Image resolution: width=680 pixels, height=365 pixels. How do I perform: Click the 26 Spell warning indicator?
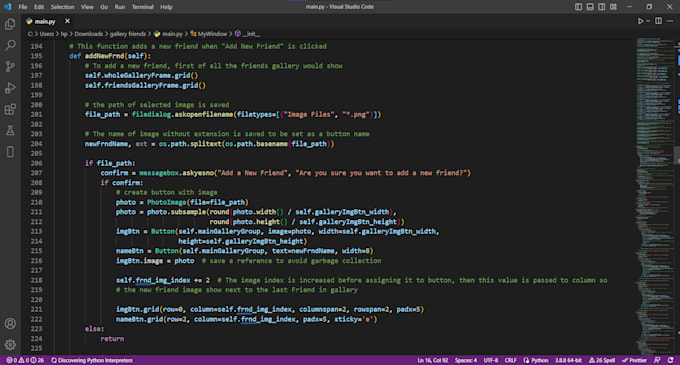602,360
